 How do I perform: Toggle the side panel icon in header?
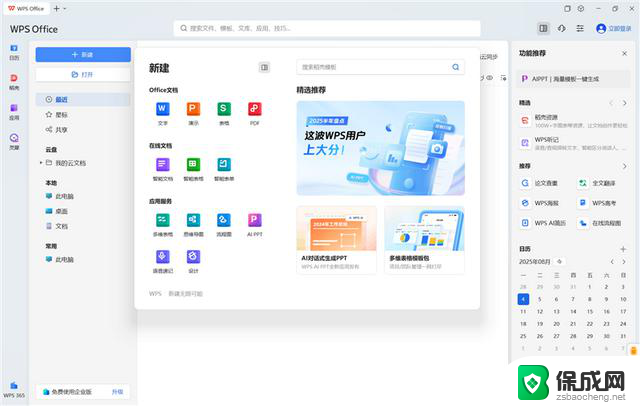pos(543,28)
